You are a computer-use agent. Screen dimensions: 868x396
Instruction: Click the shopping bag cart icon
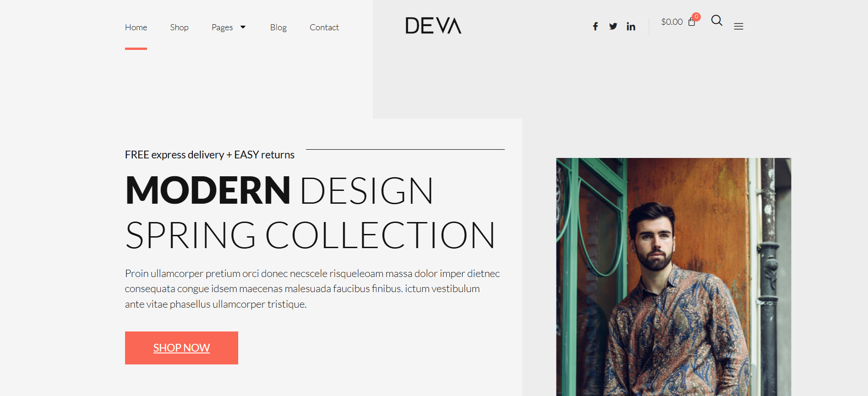[x=692, y=22]
